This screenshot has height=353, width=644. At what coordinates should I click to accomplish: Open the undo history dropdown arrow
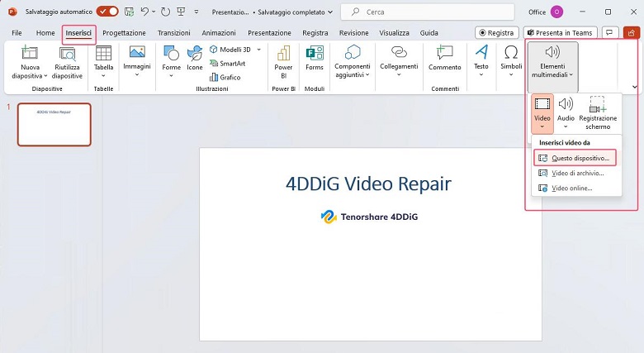click(154, 12)
